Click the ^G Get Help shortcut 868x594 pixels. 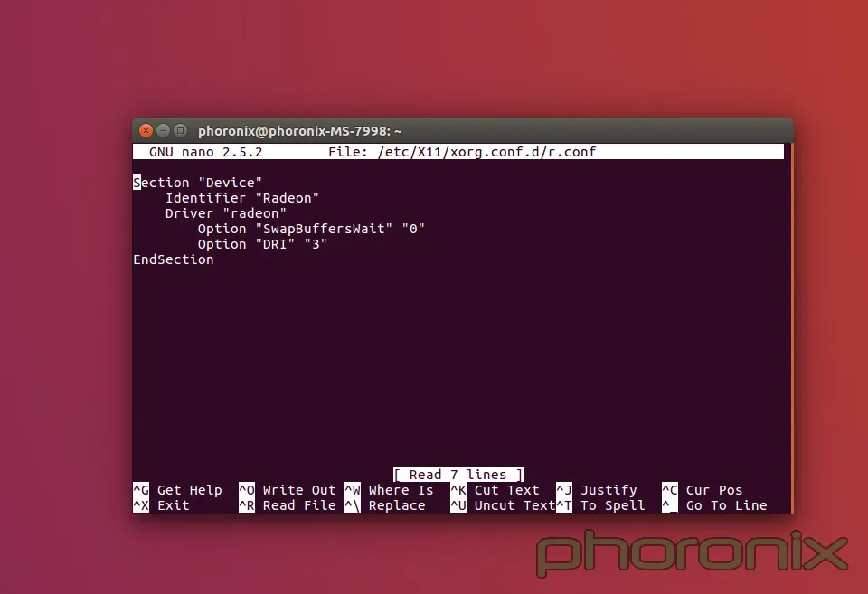click(x=178, y=490)
